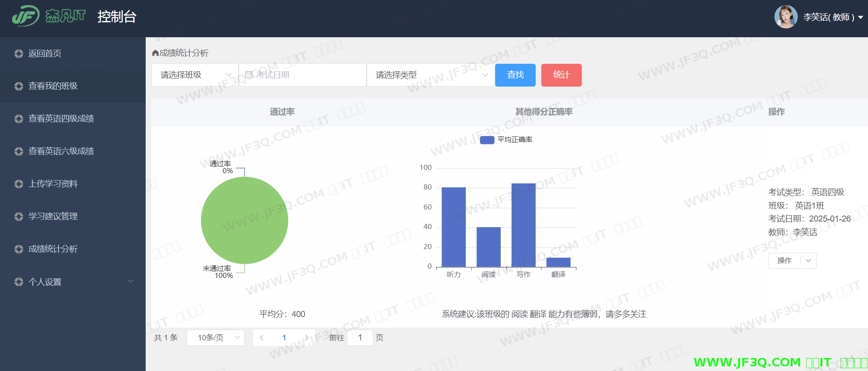Click the icon beside 查看我的班级
The width and height of the screenshot is (868, 371).
[19, 86]
